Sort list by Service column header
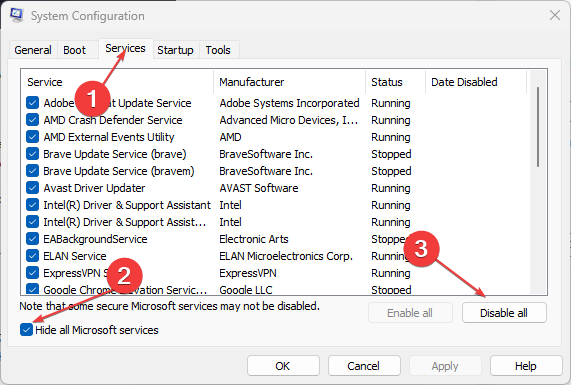 (x=117, y=82)
